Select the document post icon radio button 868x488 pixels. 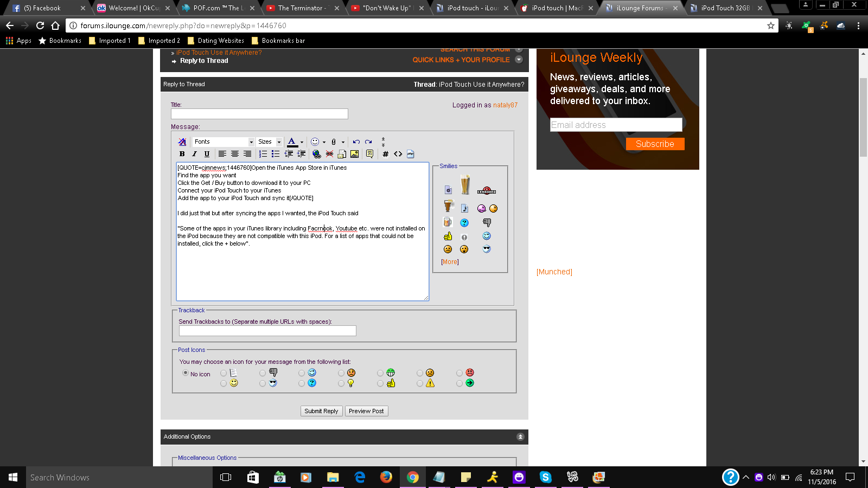point(224,373)
